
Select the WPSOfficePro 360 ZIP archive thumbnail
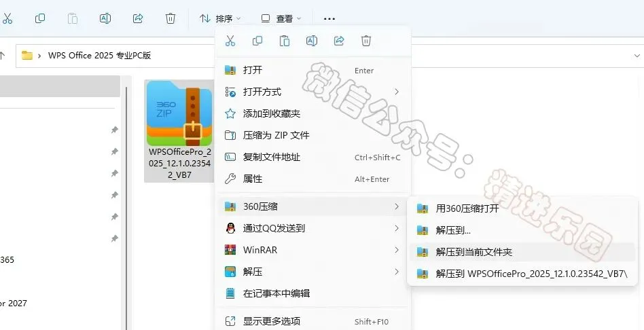point(179,113)
